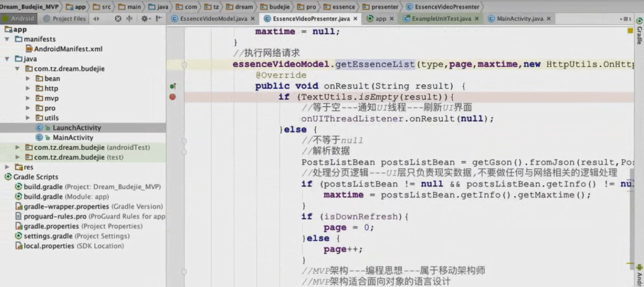Click the src breadcrumb
Screen dimensions: 644x287
coord(102,7)
